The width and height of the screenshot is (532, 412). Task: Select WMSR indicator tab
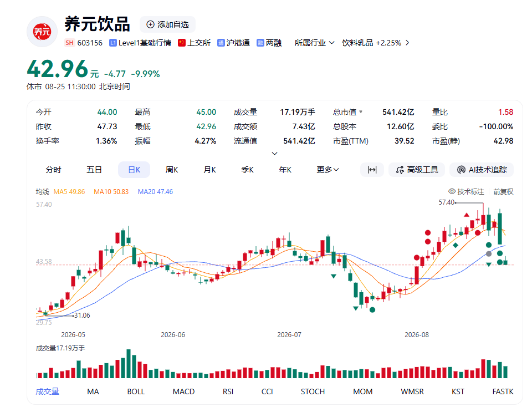pos(412,391)
